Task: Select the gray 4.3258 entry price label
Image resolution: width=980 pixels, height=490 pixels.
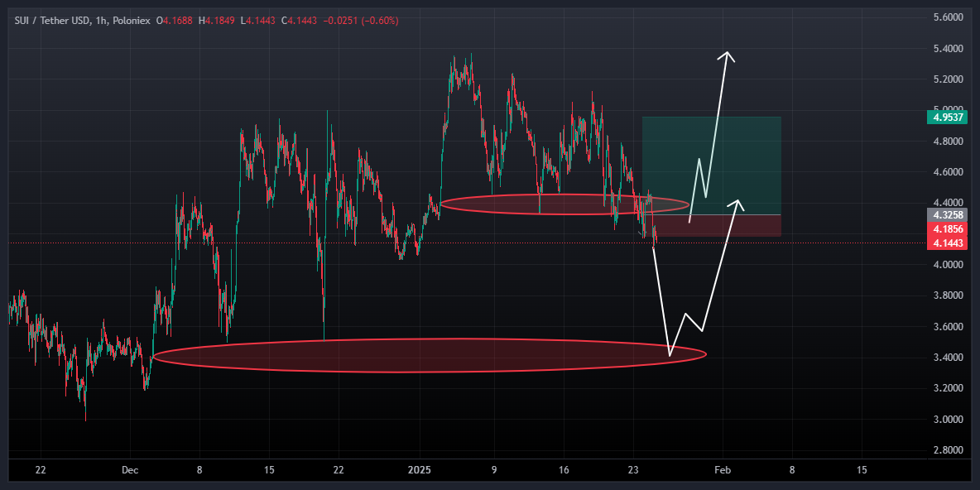Action: [x=948, y=215]
